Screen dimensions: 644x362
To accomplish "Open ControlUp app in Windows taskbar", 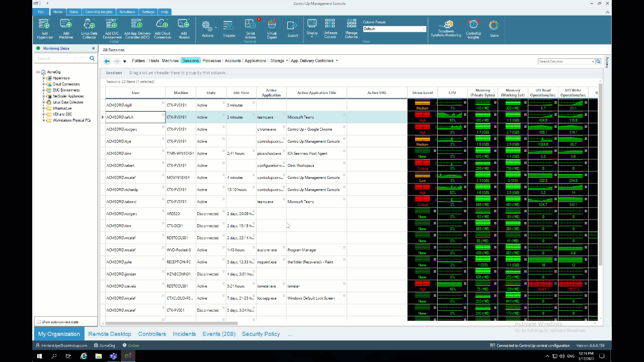I will tap(128, 356).
